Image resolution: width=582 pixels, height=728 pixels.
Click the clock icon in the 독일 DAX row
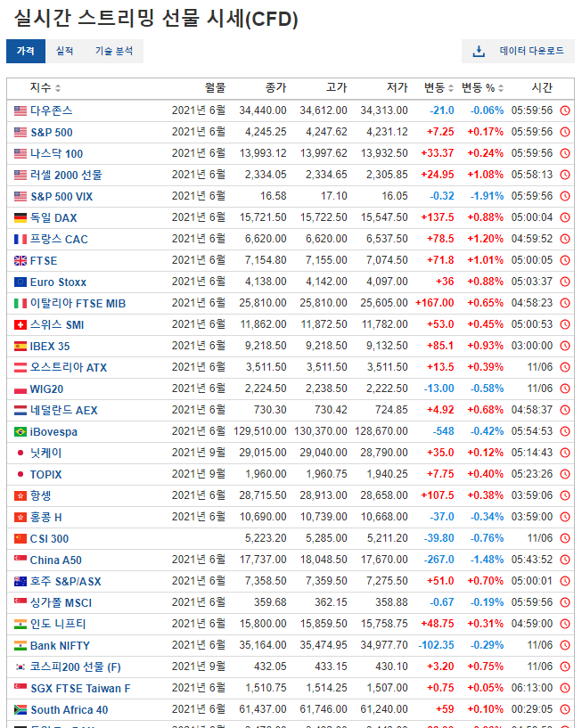pos(565,217)
